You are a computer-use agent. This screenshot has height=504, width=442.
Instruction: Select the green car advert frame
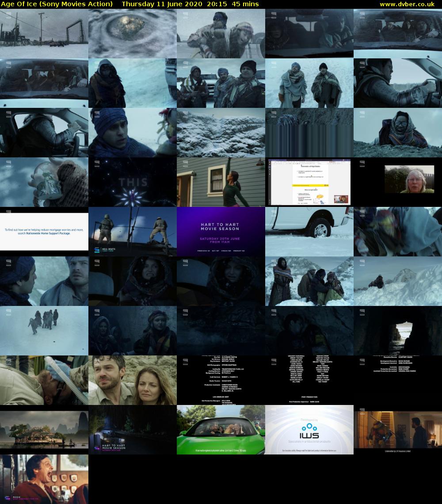click(221, 429)
